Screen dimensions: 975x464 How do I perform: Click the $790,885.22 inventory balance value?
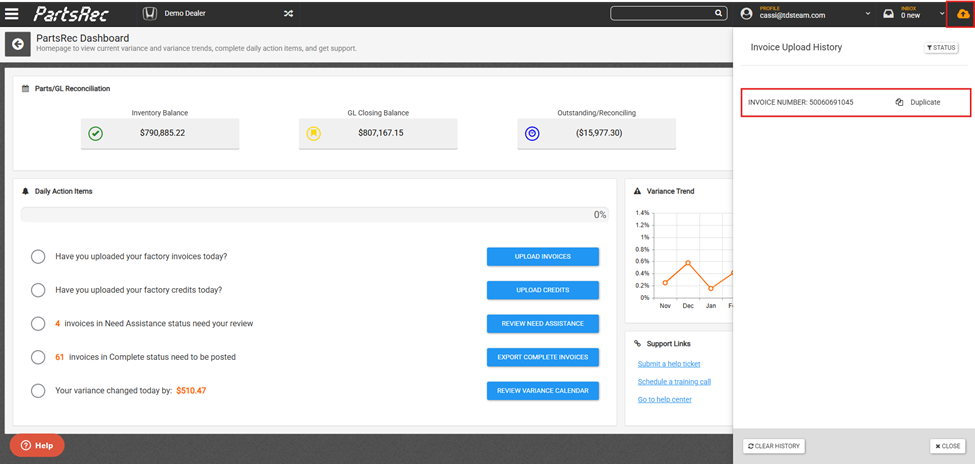[x=162, y=133]
